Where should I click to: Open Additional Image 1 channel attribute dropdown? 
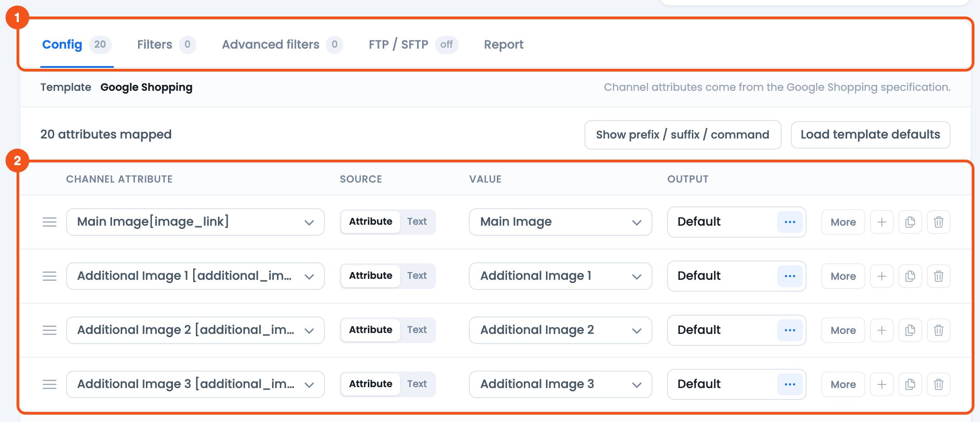(x=195, y=276)
